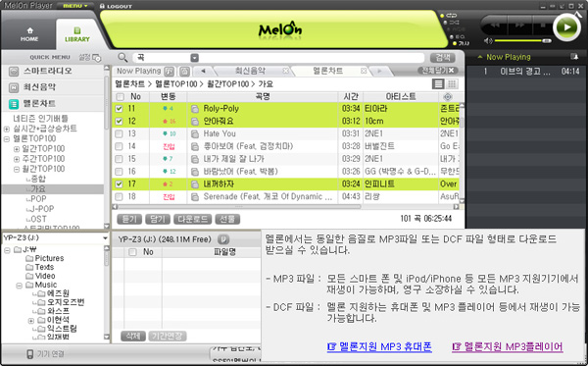The width and height of the screenshot is (588, 366).
Task: Open 최신음악 in the sidebar
Action: click(53, 87)
